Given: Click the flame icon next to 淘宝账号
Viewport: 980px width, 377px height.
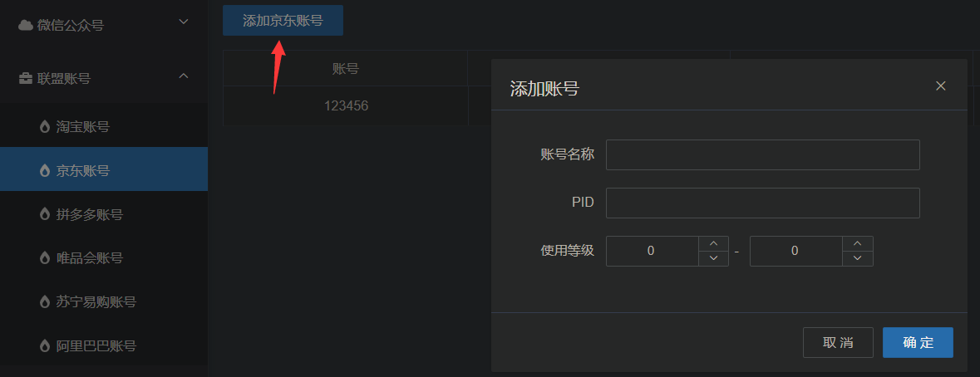Looking at the screenshot, I should pyautogui.click(x=44, y=127).
